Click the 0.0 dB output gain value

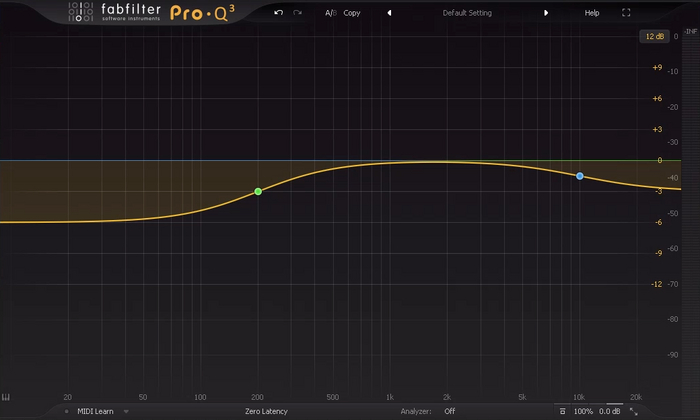coord(609,412)
